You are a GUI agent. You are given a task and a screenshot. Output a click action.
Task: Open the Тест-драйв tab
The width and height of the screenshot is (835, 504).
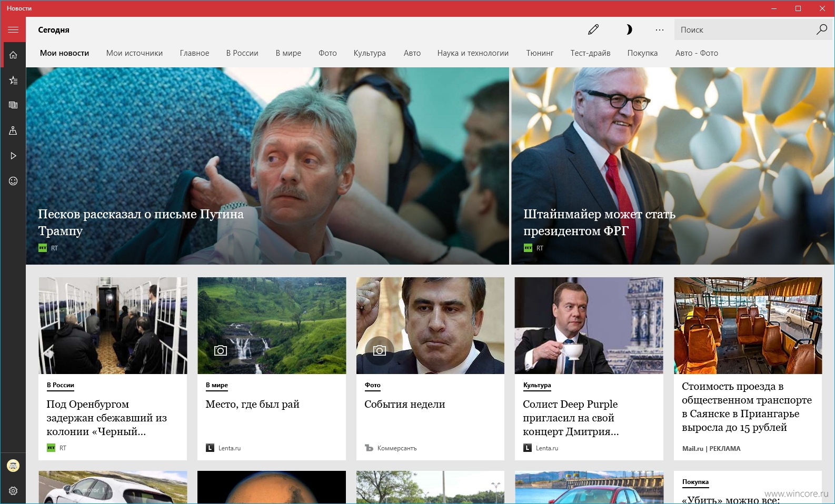click(x=590, y=53)
